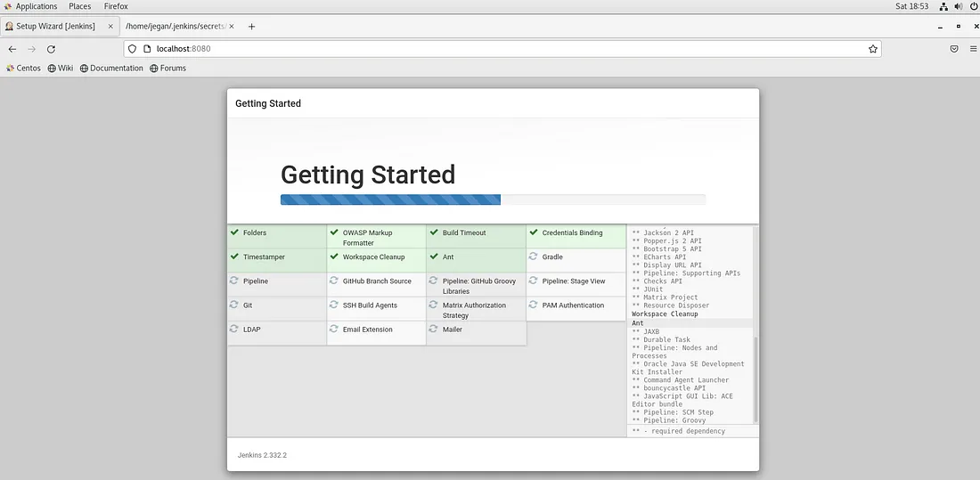Viewport: 980px width, 480px height.
Task: Click the checkmark beside Build Timeout
Action: point(434,232)
